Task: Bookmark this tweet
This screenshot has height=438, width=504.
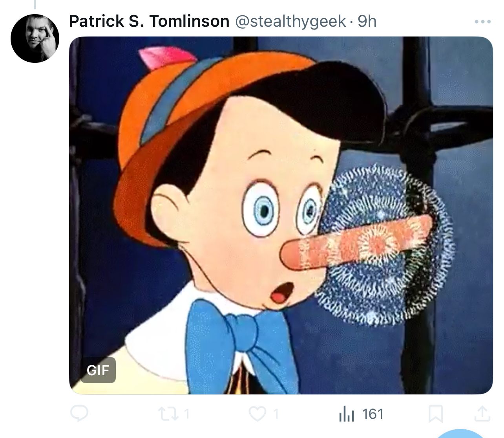Action: tap(435, 414)
